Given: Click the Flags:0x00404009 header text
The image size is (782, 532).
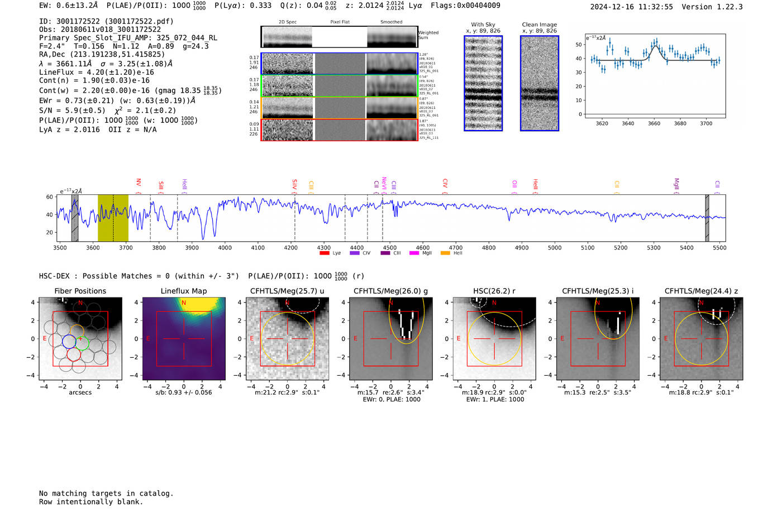Looking at the screenshot, I should (x=465, y=6).
